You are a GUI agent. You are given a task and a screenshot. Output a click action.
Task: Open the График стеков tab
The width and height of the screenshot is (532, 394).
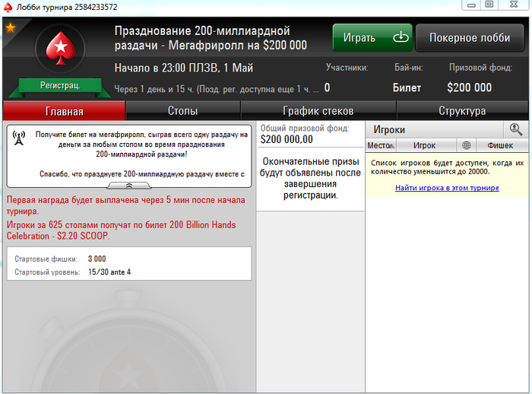click(318, 111)
